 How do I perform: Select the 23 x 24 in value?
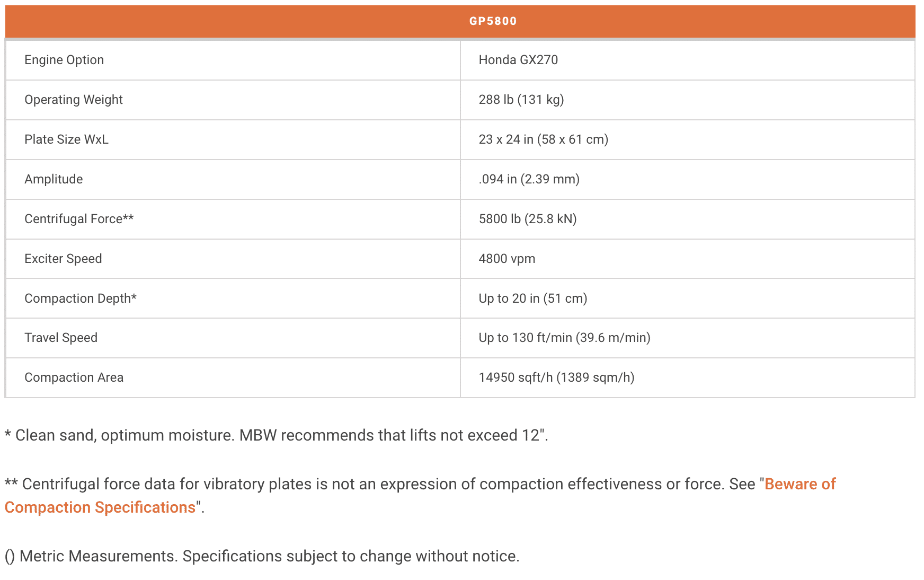(543, 139)
